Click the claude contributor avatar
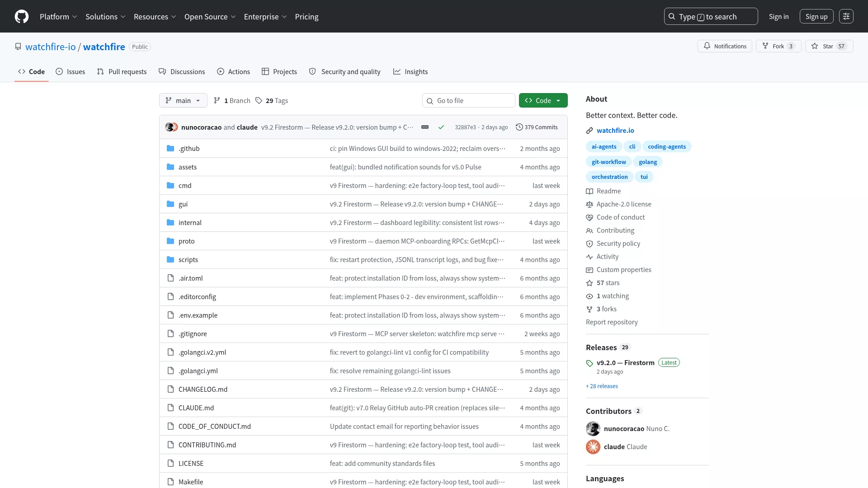Viewport: 868px width, 488px height. click(593, 447)
